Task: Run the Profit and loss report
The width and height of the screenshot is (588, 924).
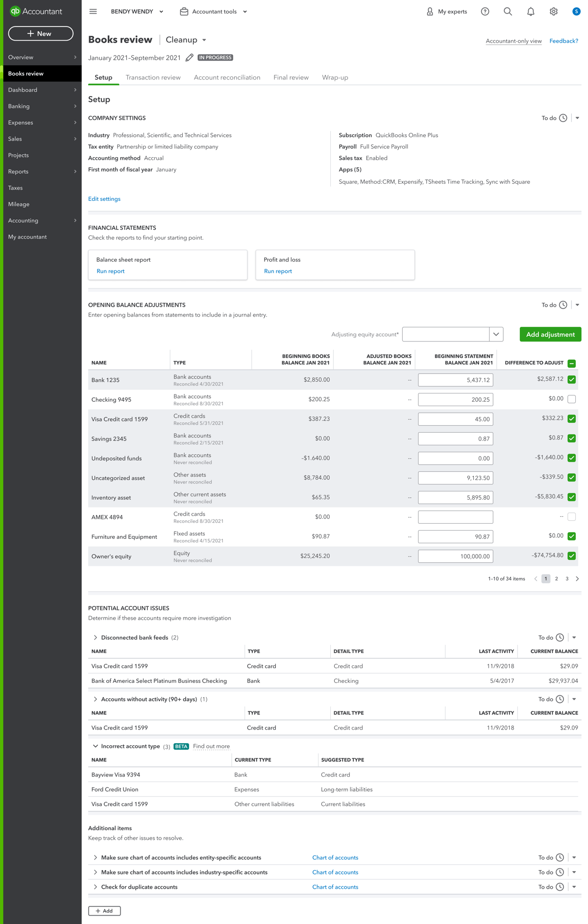Action: (278, 271)
